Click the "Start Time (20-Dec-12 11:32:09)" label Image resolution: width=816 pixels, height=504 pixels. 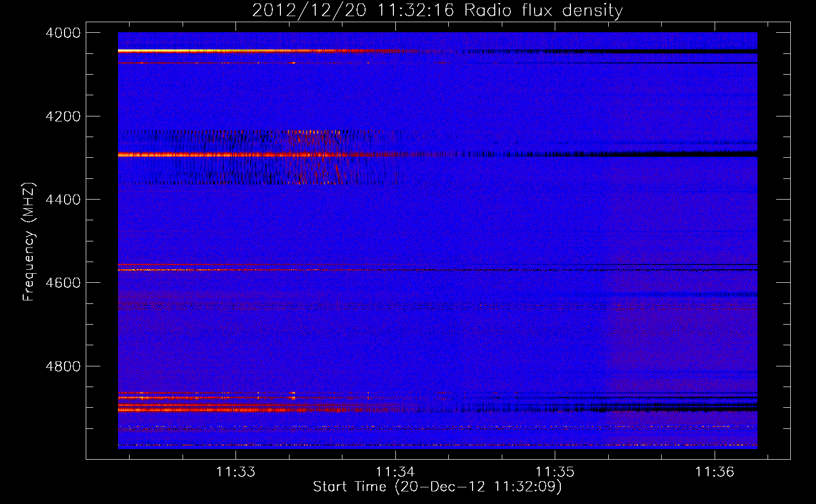pos(437,487)
